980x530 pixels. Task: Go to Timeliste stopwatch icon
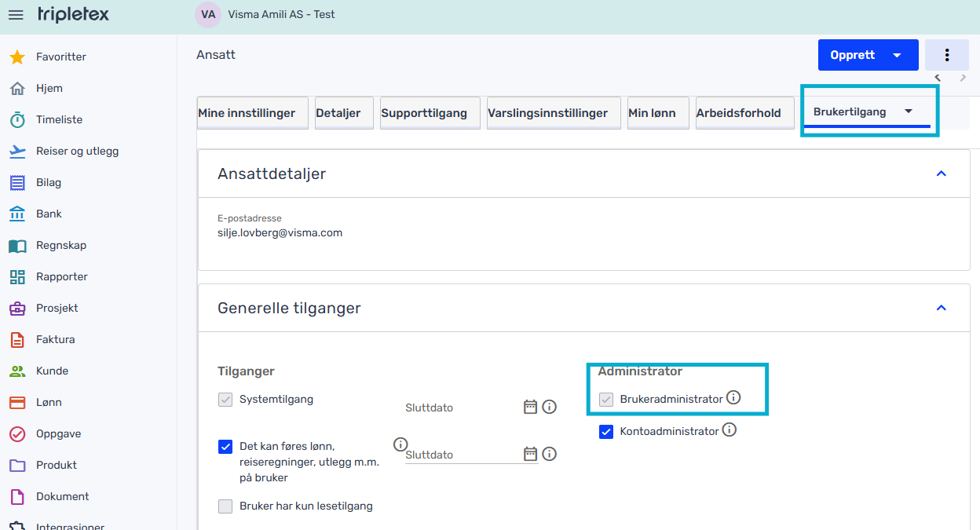17,120
